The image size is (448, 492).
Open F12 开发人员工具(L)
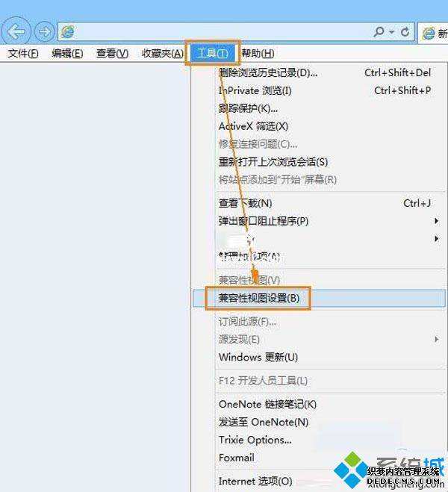[x=319, y=381]
